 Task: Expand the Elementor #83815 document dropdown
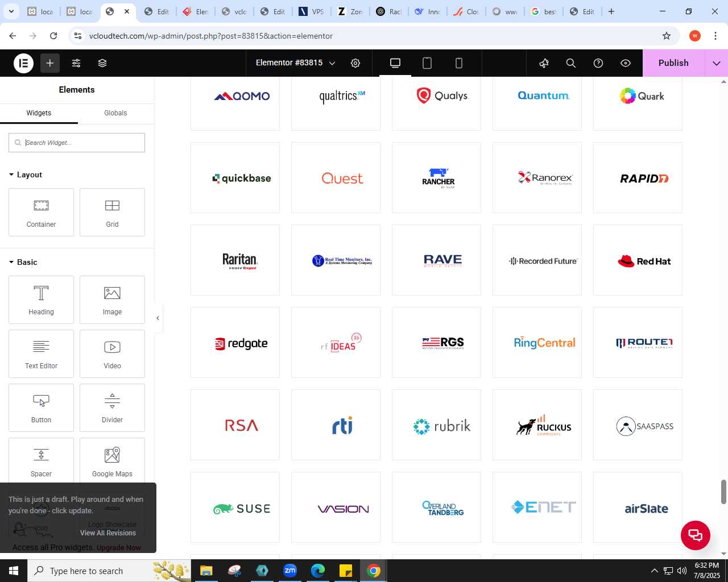[332, 63]
